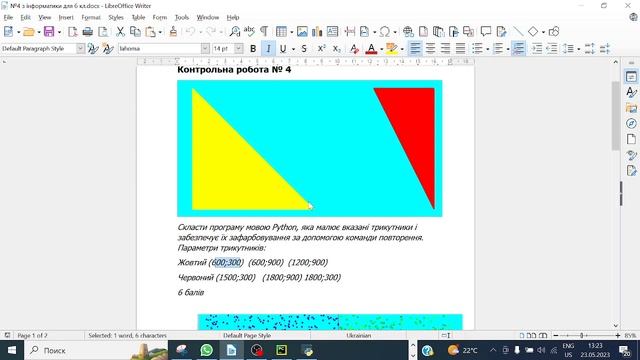Open the Open-file dropdown arrow
The height and width of the screenshot is (360, 640).
(x=39, y=32)
